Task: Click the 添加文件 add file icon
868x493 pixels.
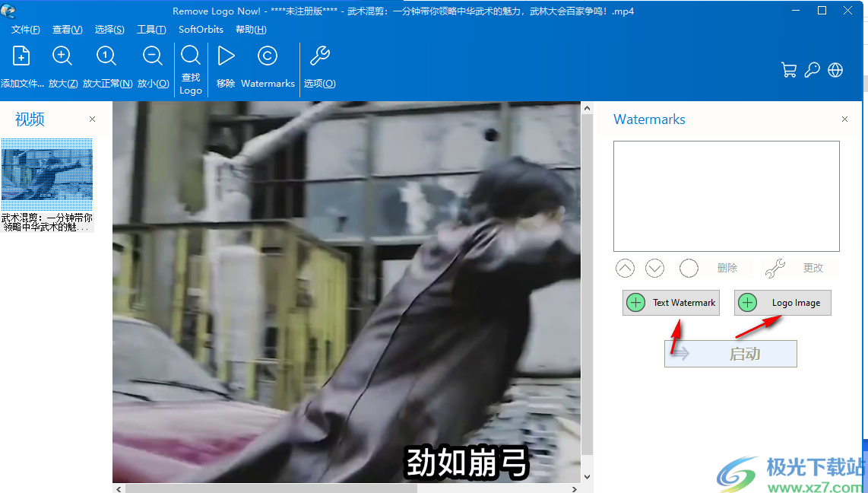Action: point(21,56)
